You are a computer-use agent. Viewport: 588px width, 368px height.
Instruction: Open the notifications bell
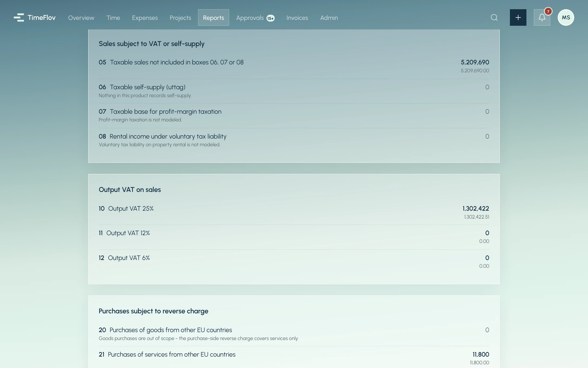tap(542, 18)
